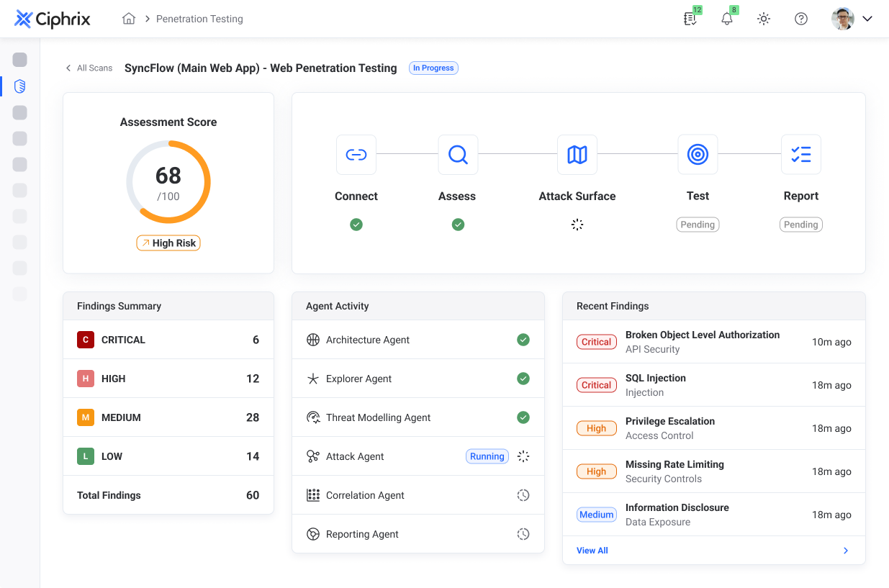Screen dimensions: 889x588
Task: Open the Penetration Testing breadcrumb
Action: (x=199, y=19)
